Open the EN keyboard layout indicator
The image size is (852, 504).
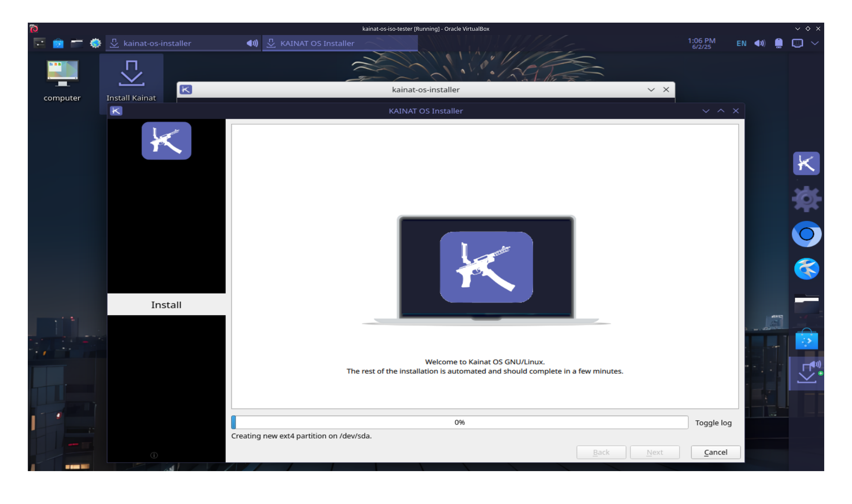pyautogui.click(x=741, y=44)
